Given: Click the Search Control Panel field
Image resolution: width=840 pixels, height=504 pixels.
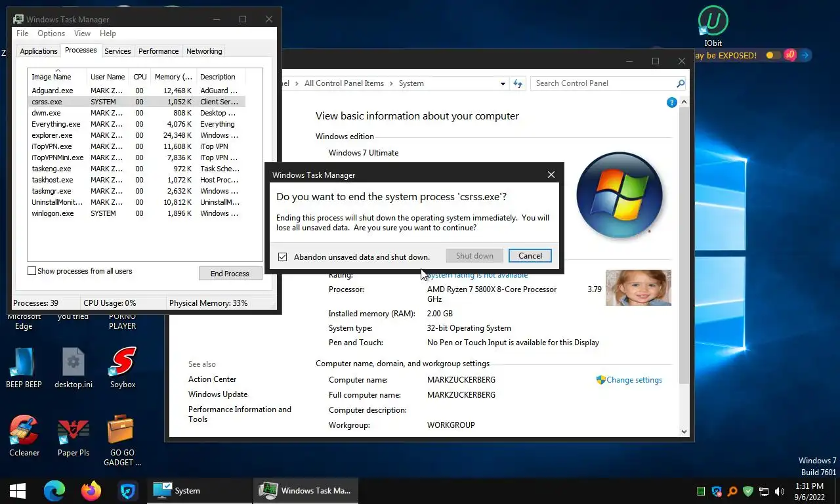Looking at the screenshot, I should coord(604,83).
